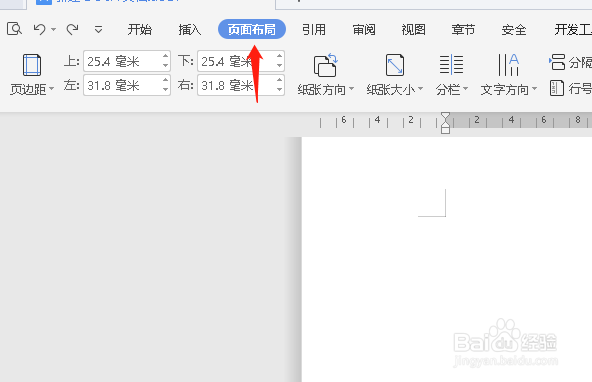Select the 页面布局 tab
This screenshot has width=592, height=382.
coord(252,29)
